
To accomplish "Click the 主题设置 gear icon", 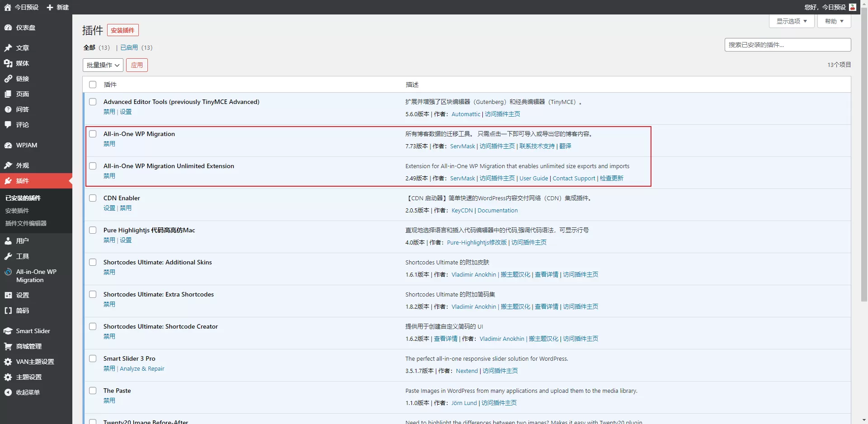I will pos(8,377).
